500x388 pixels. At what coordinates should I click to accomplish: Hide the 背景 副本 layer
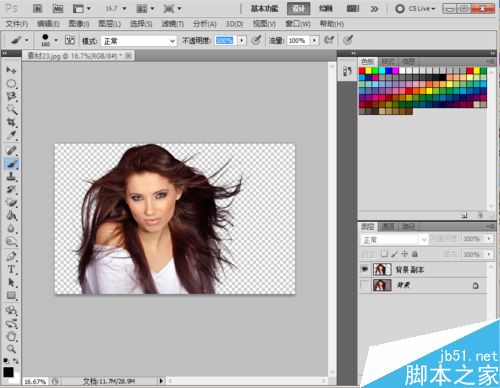365,269
